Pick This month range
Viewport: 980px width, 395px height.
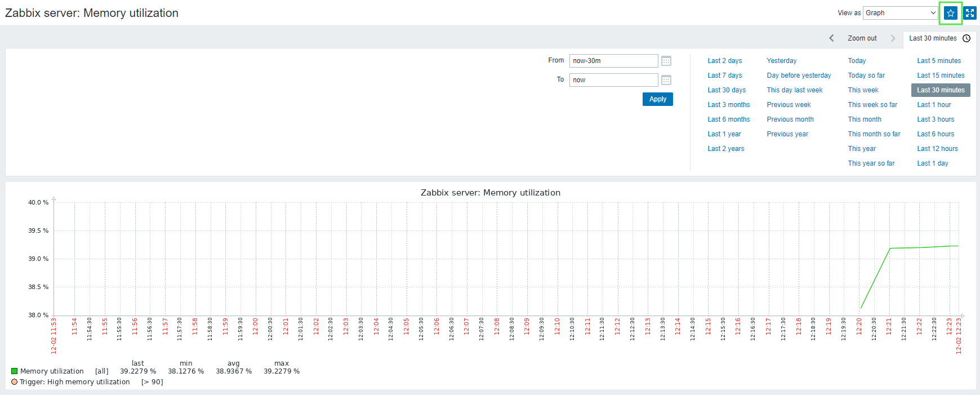click(865, 119)
